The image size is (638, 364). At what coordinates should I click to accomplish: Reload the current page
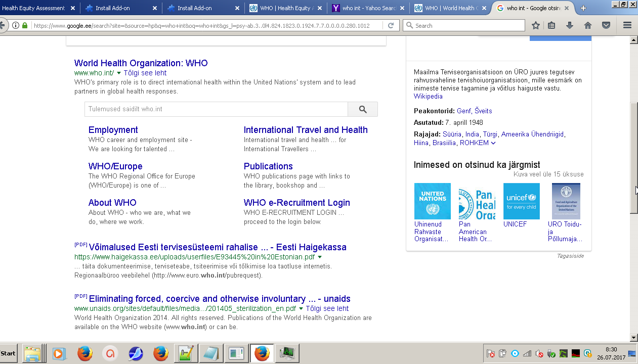[391, 25]
